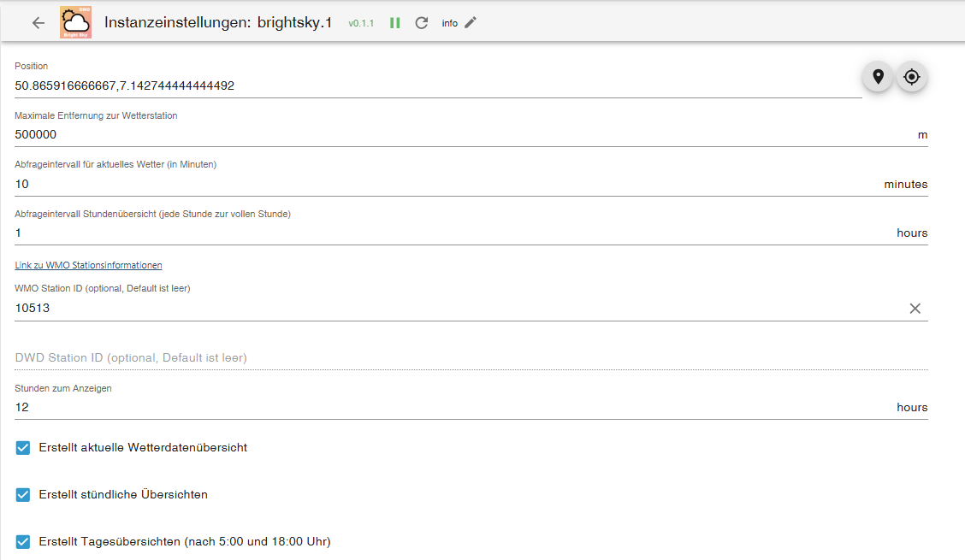The width and height of the screenshot is (965, 560).
Task: Open map picker with location pin icon
Action: [x=879, y=77]
